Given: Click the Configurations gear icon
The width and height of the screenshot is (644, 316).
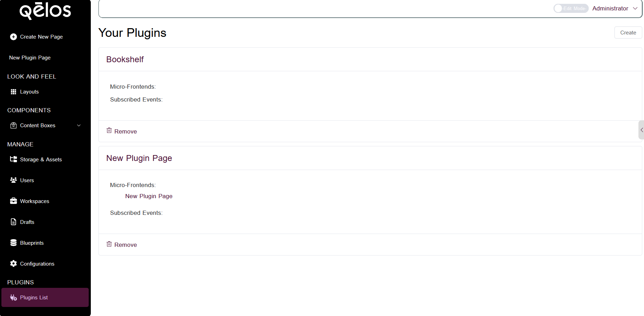Looking at the screenshot, I should tap(14, 264).
